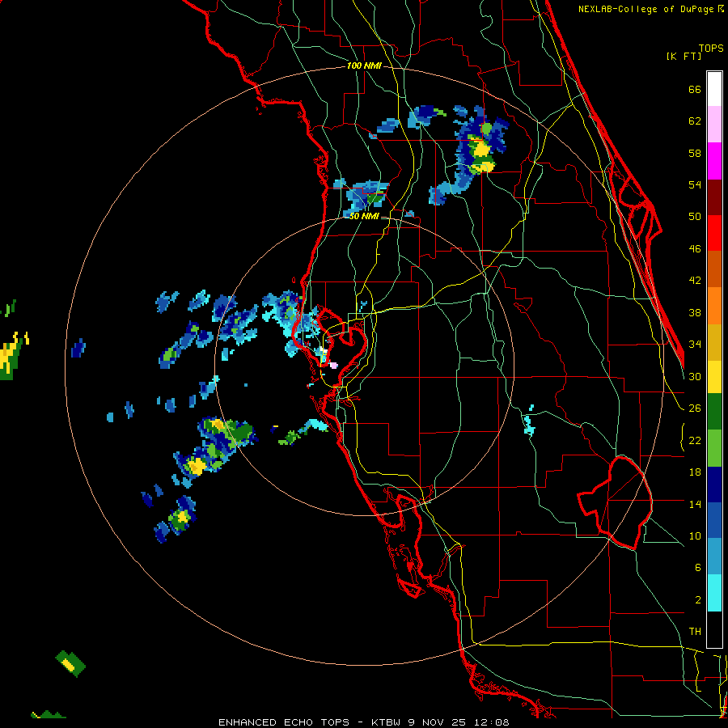Click the 54 legend value

click(695, 184)
